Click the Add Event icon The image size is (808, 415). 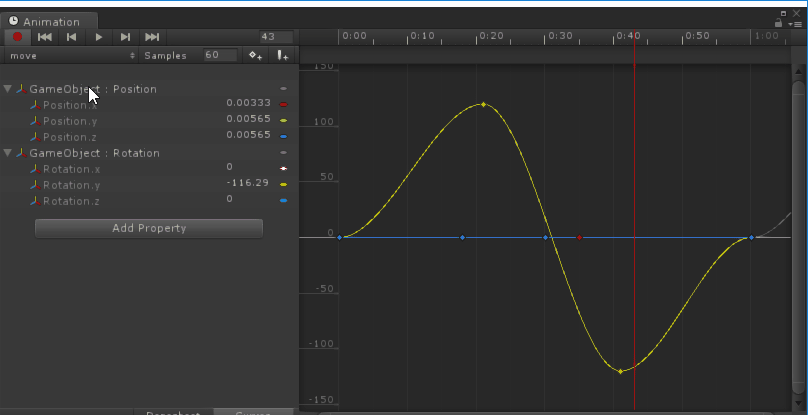pyautogui.click(x=282, y=56)
